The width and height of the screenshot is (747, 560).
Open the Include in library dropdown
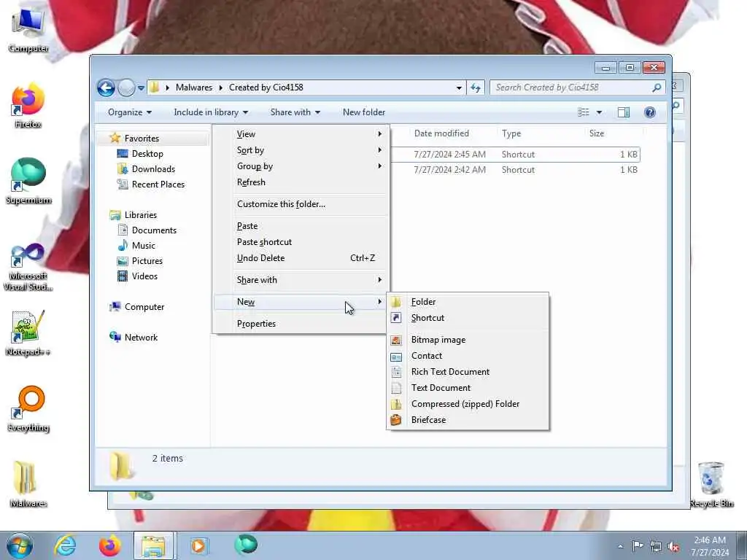[x=211, y=112]
